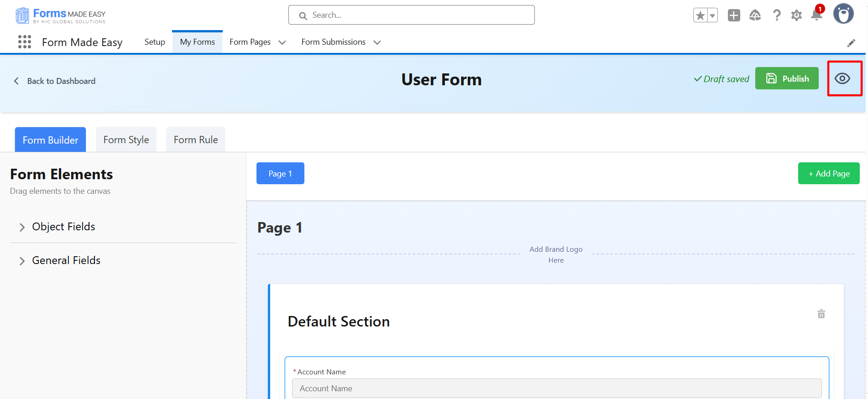The width and height of the screenshot is (868, 399).
Task: Open the Form Pages dropdown chevron
Action: point(282,42)
